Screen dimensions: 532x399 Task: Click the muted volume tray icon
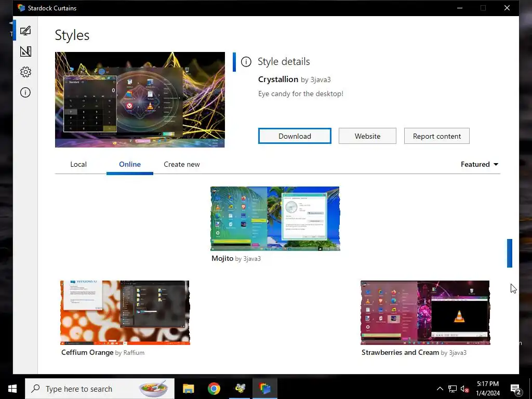click(464, 389)
